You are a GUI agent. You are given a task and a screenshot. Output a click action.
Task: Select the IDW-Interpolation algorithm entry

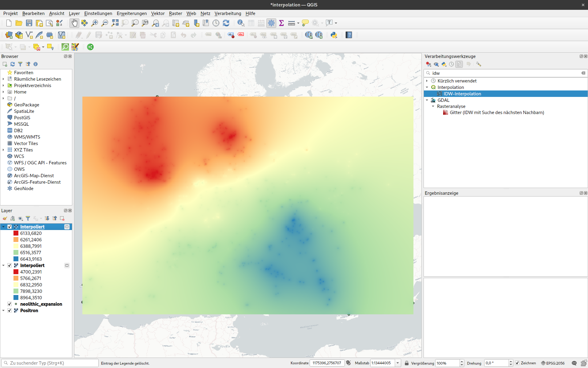pyautogui.click(x=462, y=94)
